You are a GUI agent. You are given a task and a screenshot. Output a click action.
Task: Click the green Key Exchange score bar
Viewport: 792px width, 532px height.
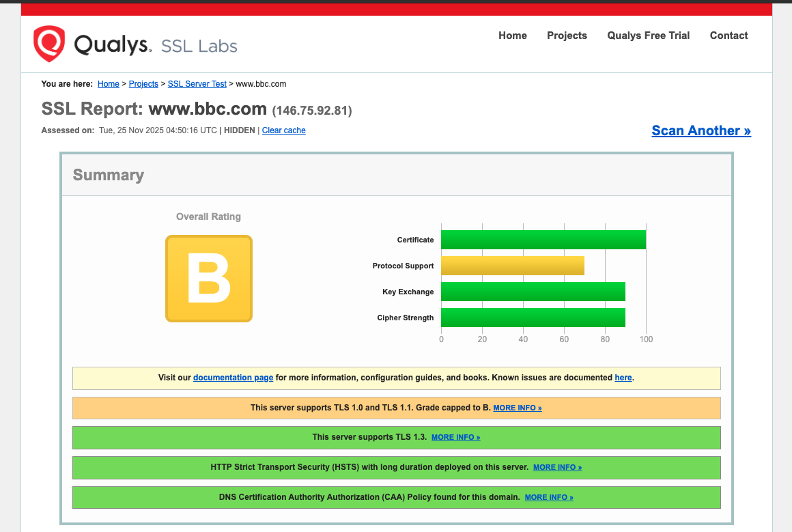pyautogui.click(x=533, y=292)
